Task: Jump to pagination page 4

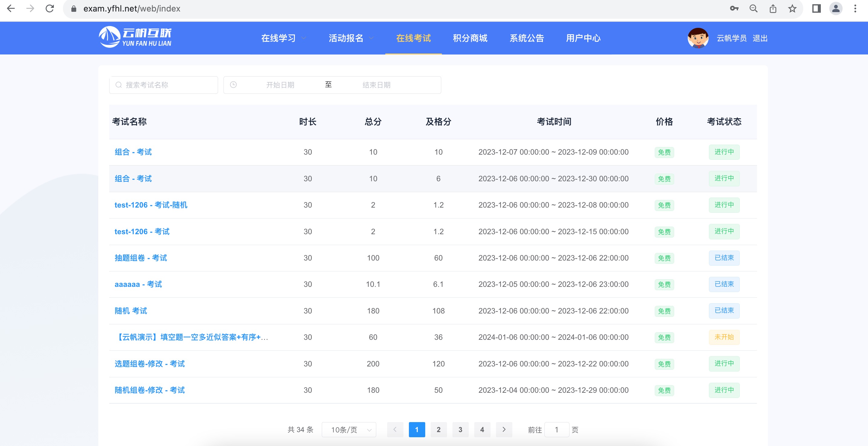Action: [x=482, y=430]
